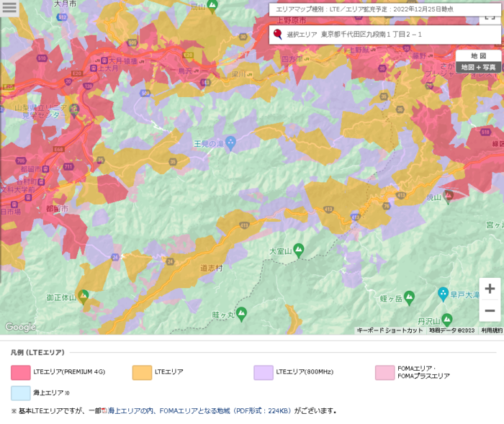504x424 pixels.
Task: Click the 地図データ ©2023 text
Action: coord(452,330)
